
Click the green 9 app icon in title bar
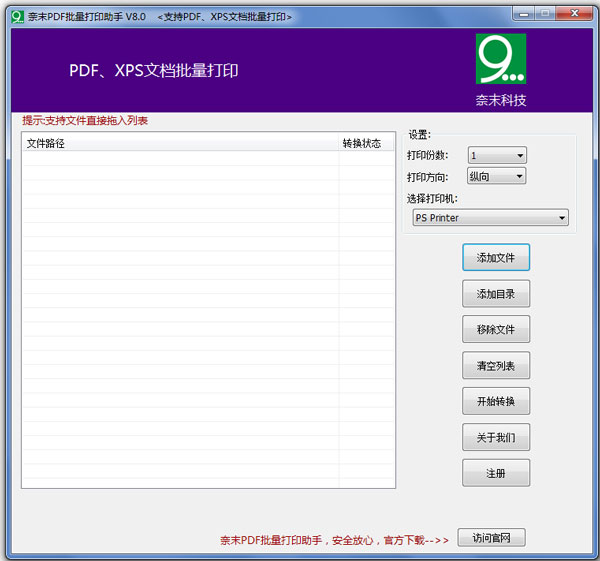pyautogui.click(x=17, y=17)
